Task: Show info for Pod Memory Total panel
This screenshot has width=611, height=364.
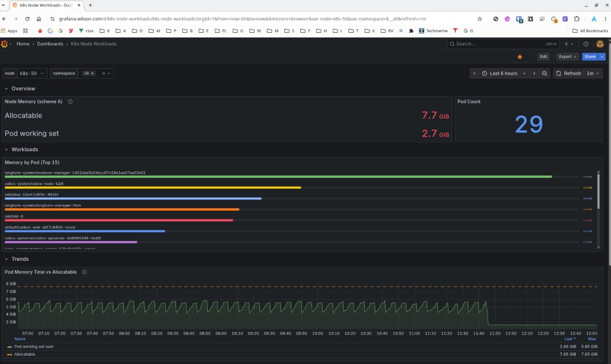Action: [84, 272]
